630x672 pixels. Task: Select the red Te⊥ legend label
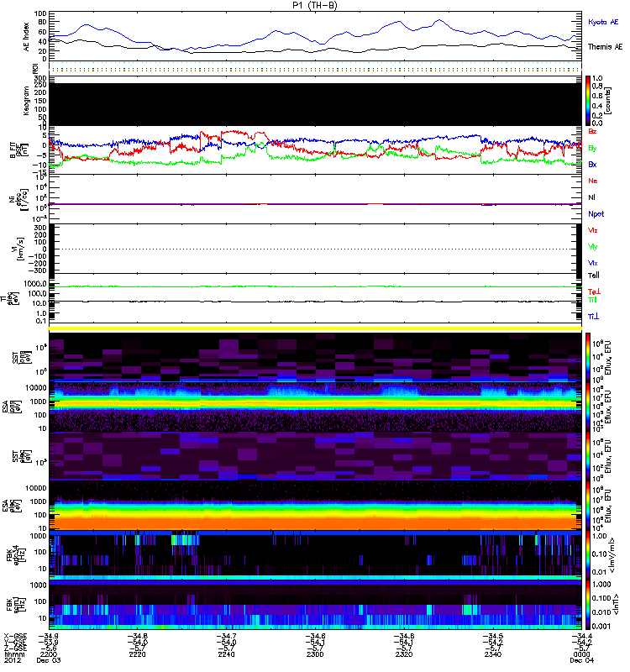pos(594,291)
